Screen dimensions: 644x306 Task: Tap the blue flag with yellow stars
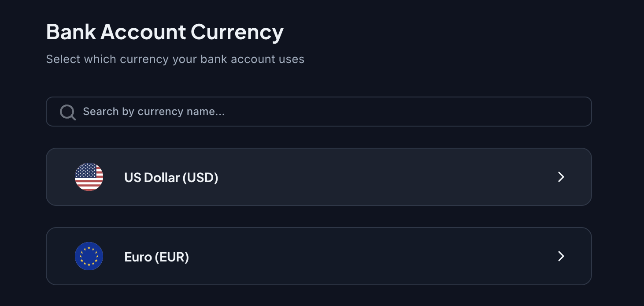[x=89, y=256]
